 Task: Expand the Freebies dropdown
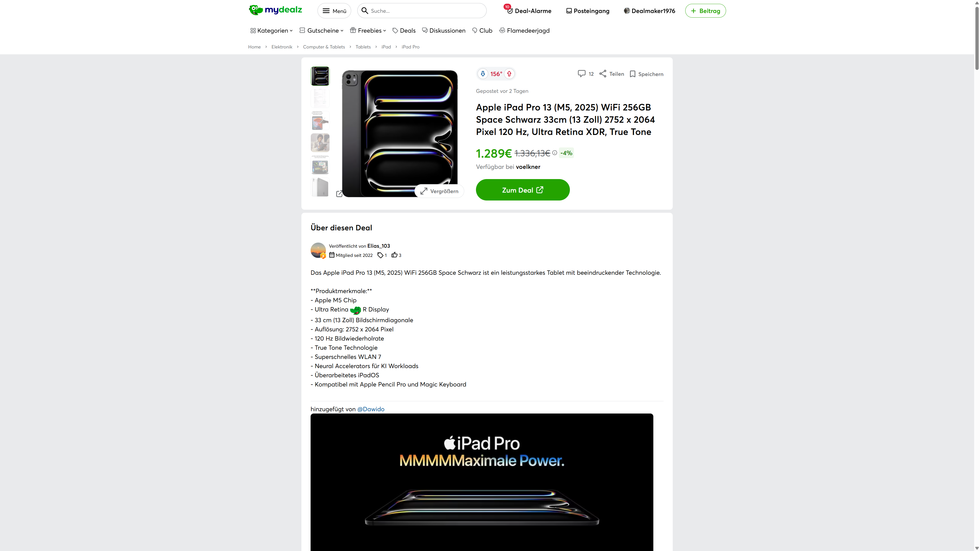point(368,30)
